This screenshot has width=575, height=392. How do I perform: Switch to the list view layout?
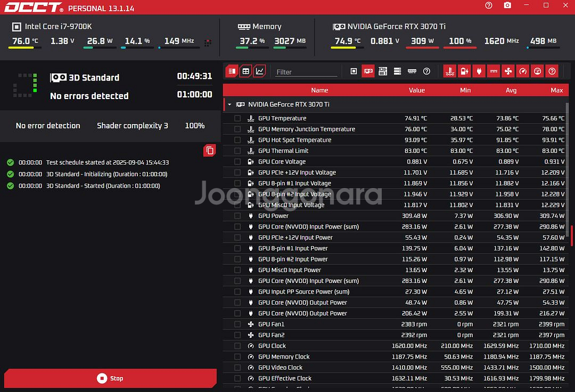(x=232, y=71)
